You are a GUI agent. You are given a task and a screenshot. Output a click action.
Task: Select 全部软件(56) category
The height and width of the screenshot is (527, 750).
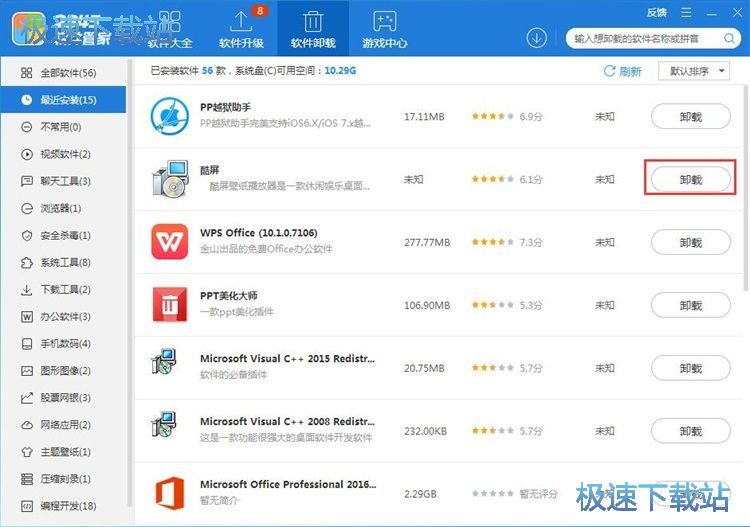tap(63, 73)
